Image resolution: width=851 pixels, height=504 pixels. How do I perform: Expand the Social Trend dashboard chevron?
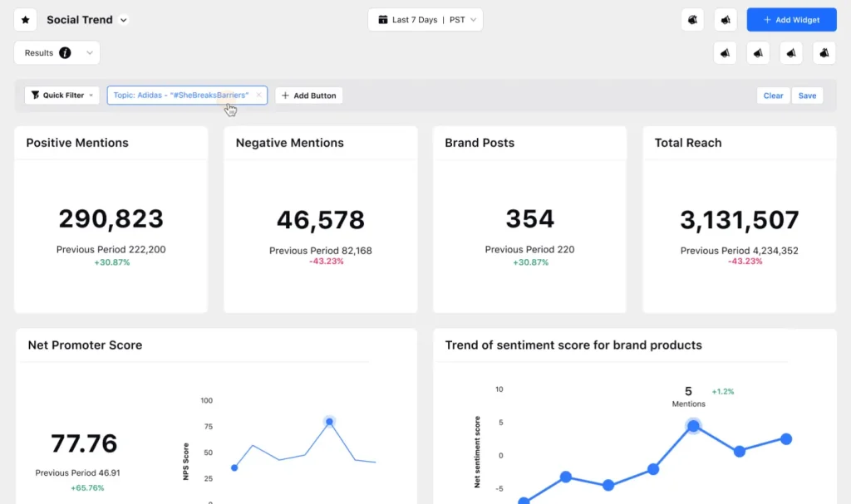pos(124,20)
